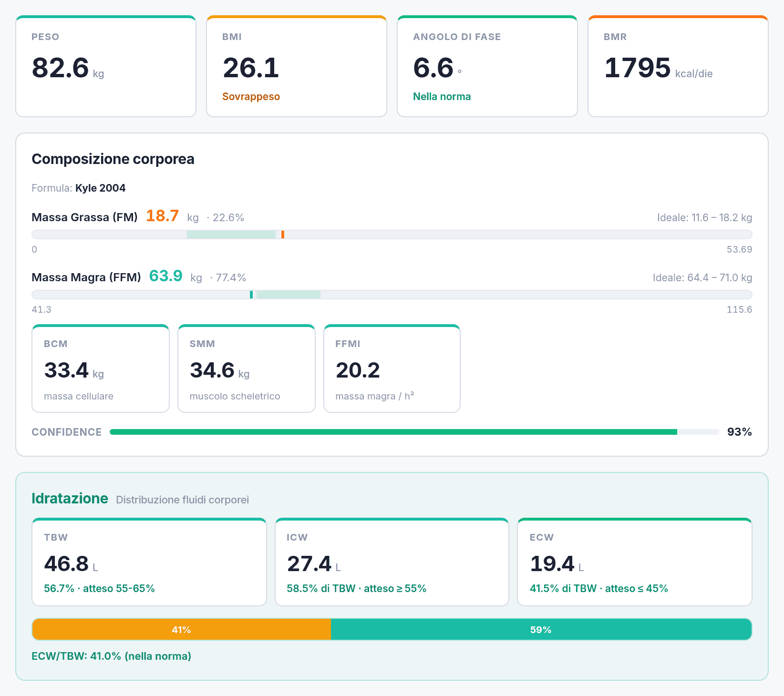Click the ANGOLO DI FASE label

click(457, 37)
